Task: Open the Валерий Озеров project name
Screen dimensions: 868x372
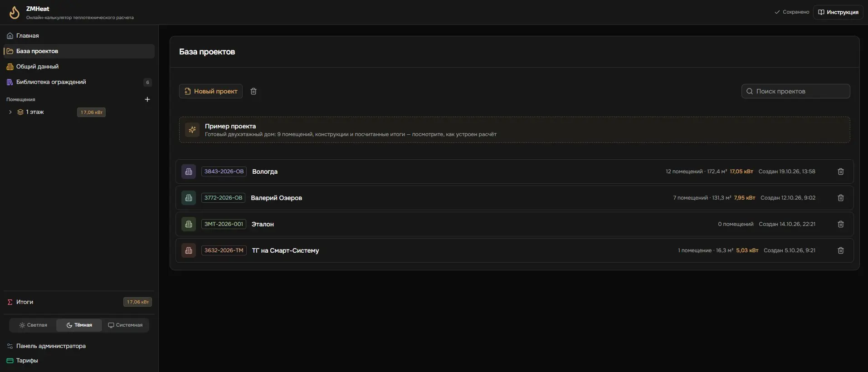Action: pos(276,198)
